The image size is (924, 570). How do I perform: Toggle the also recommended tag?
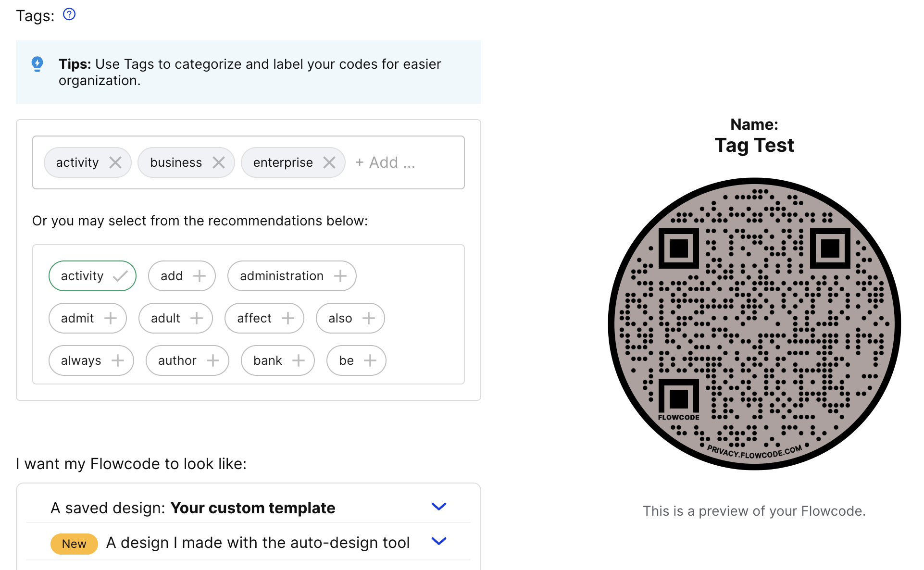click(x=350, y=318)
